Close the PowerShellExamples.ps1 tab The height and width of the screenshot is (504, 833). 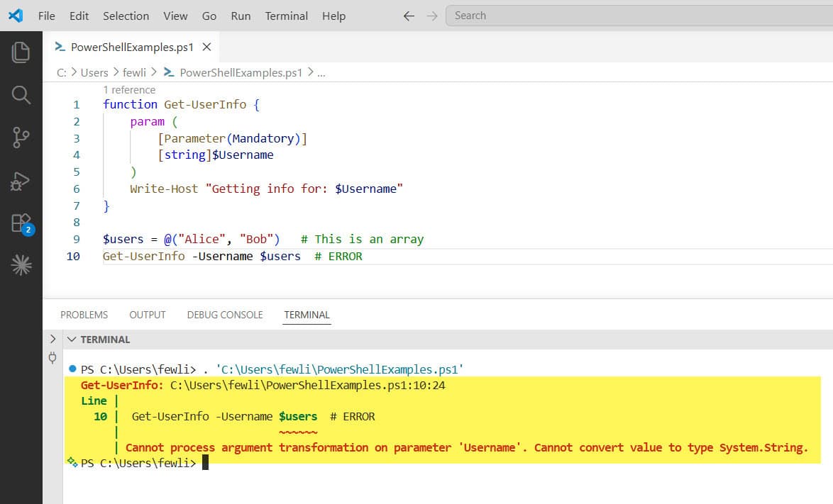point(206,47)
